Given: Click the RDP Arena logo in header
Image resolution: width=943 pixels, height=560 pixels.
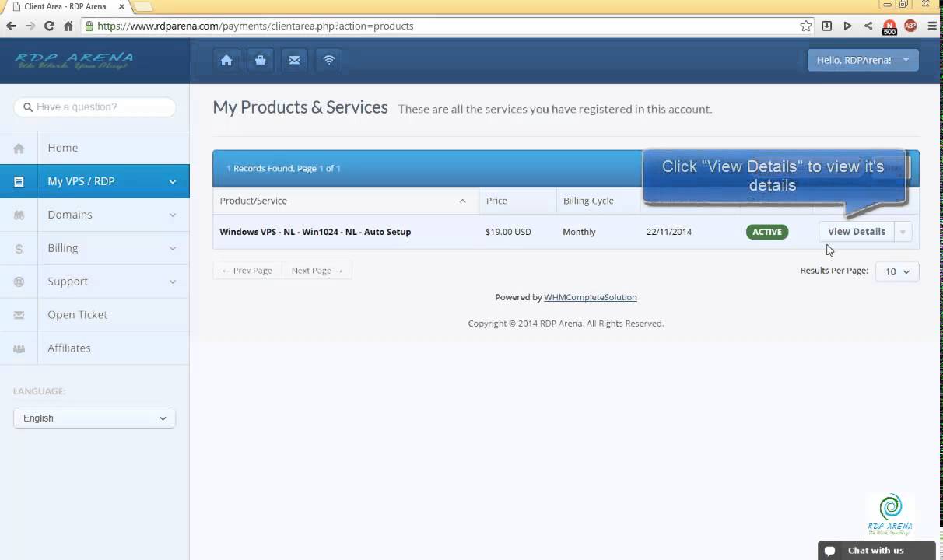Looking at the screenshot, I should 74,60.
